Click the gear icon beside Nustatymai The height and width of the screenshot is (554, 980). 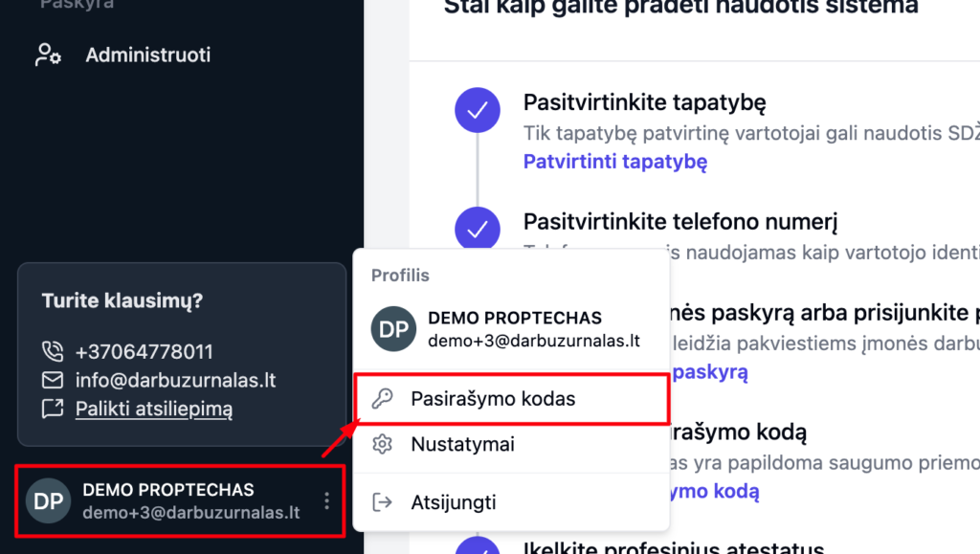pos(382,444)
